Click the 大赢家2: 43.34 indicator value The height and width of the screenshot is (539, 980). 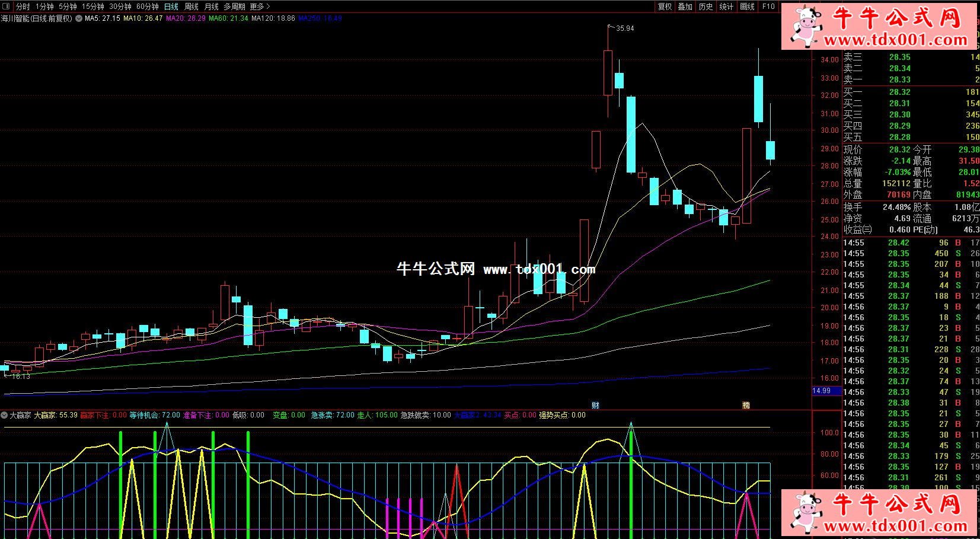[x=478, y=415]
